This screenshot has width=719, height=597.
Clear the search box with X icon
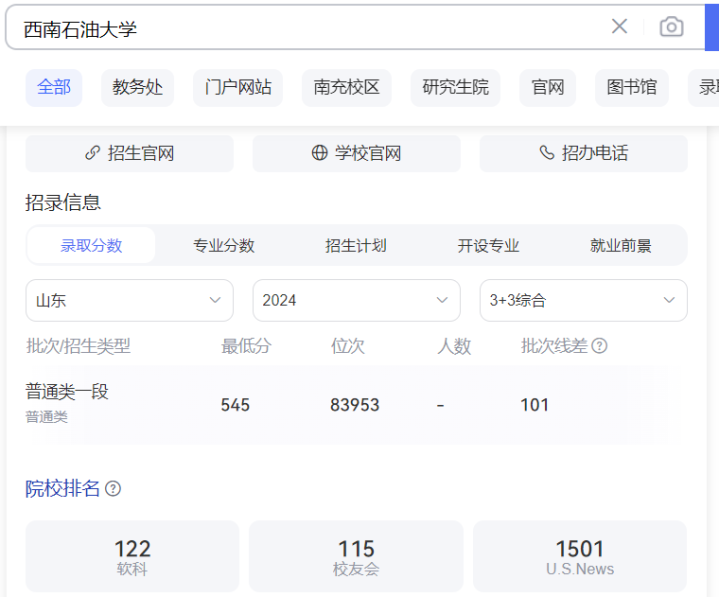click(619, 26)
